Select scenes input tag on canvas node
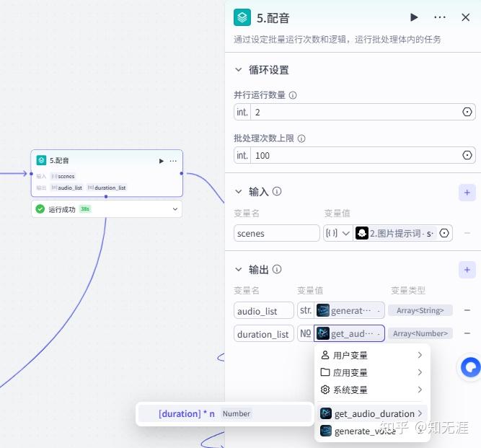 pyautogui.click(x=63, y=176)
